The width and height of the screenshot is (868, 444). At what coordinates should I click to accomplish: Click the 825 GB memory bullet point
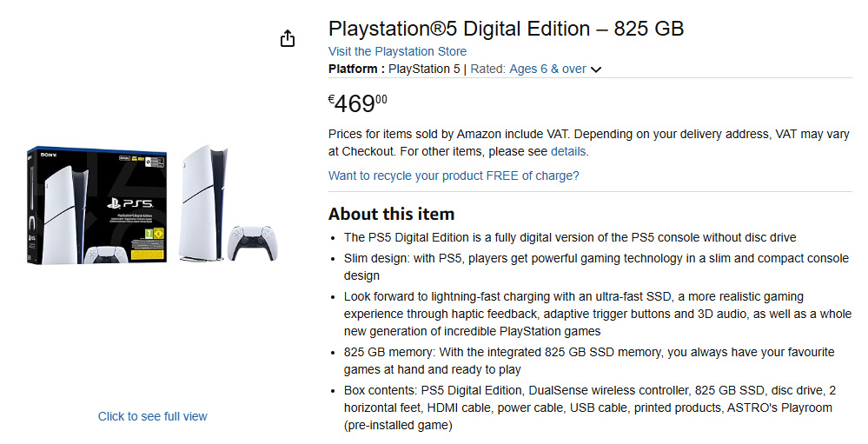(x=588, y=361)
